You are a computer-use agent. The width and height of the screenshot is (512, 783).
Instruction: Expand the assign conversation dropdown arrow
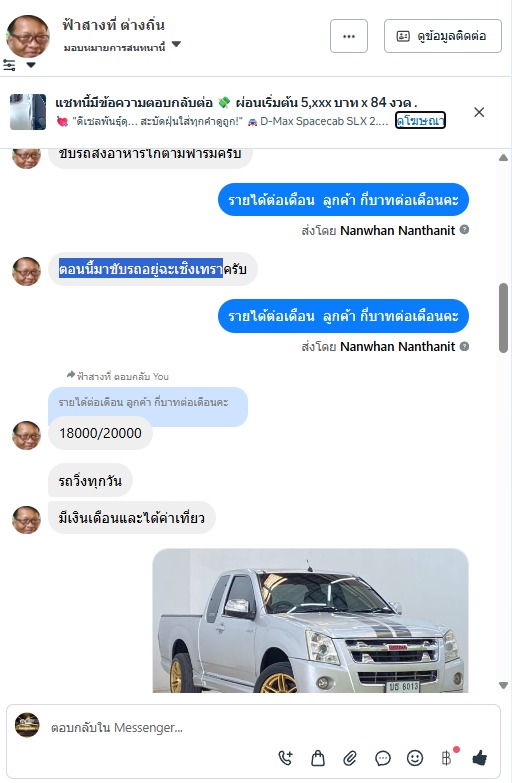coord(176,44)
